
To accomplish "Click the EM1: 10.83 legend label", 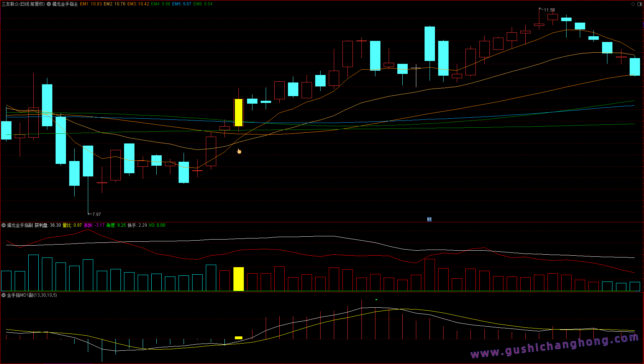I will coord(91,4).
